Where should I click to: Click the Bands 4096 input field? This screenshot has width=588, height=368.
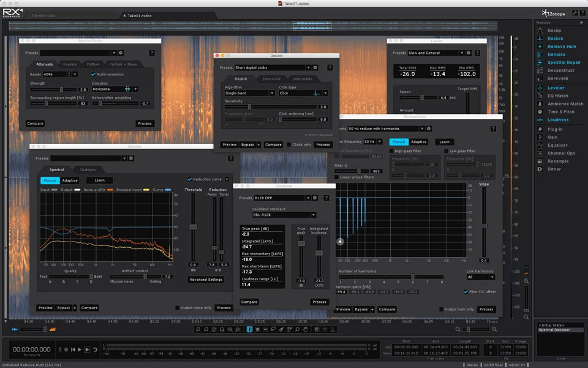55,74
